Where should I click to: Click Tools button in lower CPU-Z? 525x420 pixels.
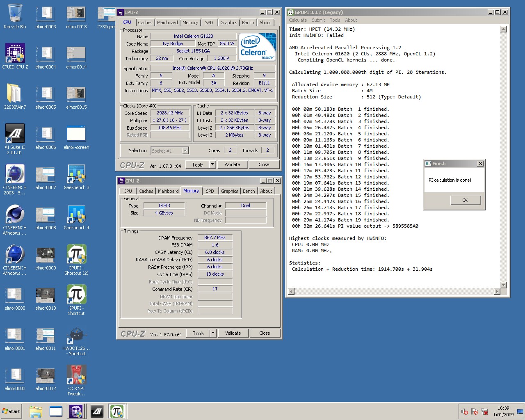click(198, 333)
